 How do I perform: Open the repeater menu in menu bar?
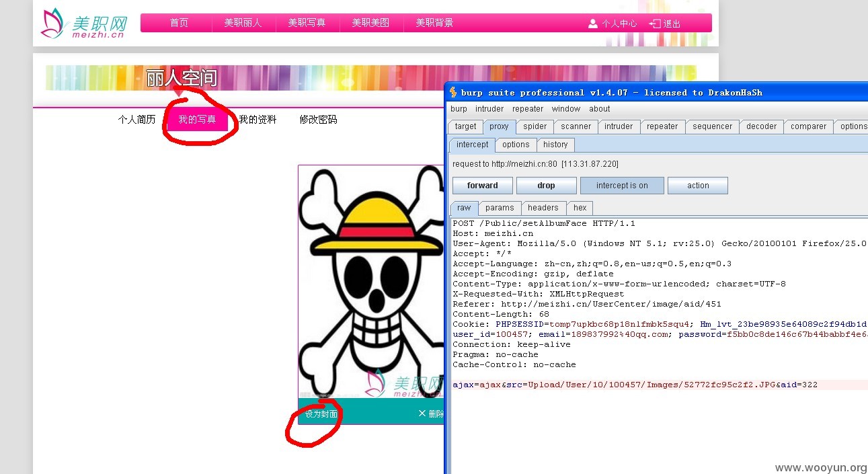[528, 109]
